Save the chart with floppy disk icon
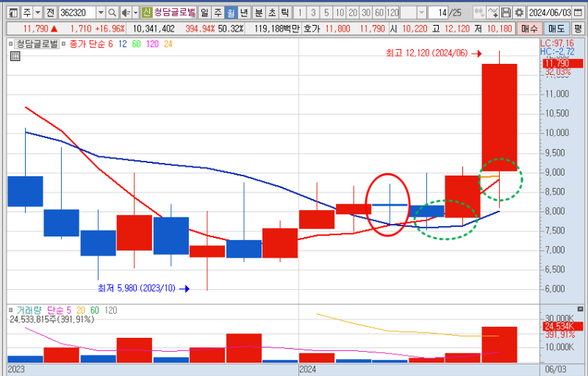The width and height of the screenshot is (588, 376). pyautogui.click(x=506, y=12)
